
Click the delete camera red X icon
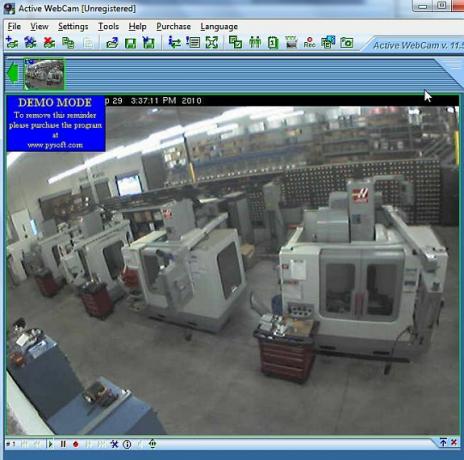coord(49,42)
